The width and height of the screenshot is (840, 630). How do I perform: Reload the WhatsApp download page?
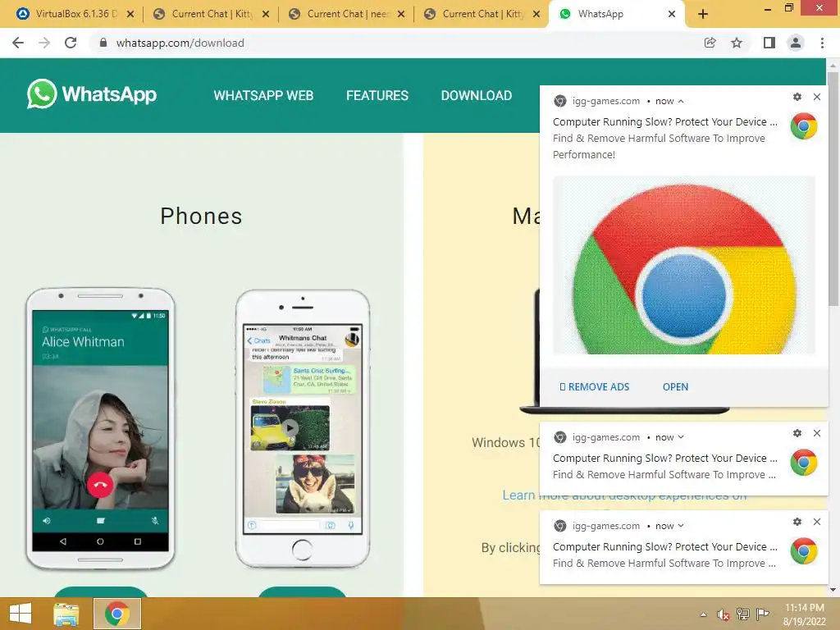pyautogui.click(x=71, y=43)
